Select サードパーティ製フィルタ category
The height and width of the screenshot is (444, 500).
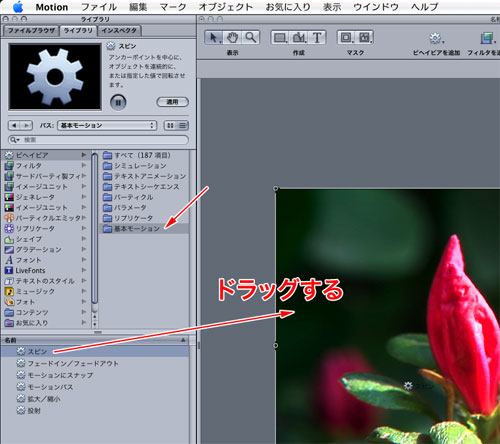coord(46,176)
